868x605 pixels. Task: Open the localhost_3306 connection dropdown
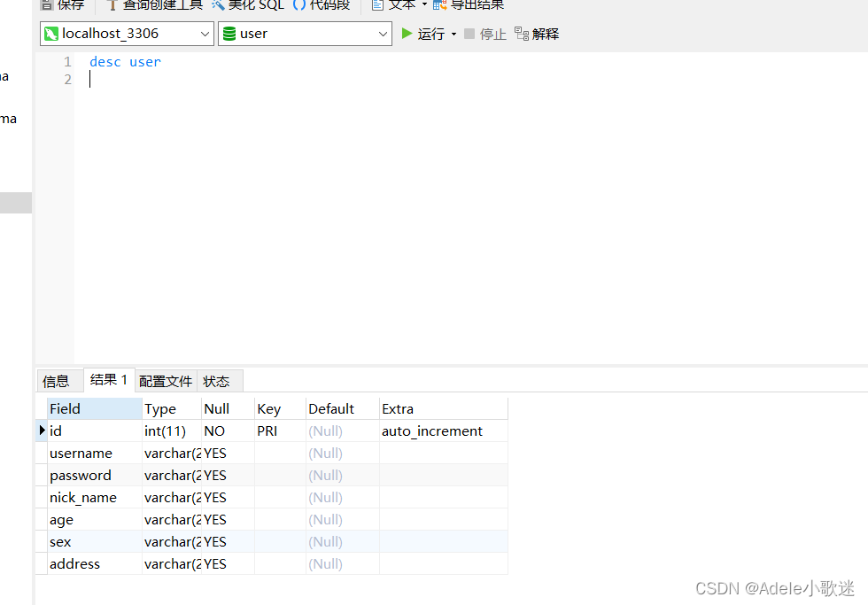(205, 34)
